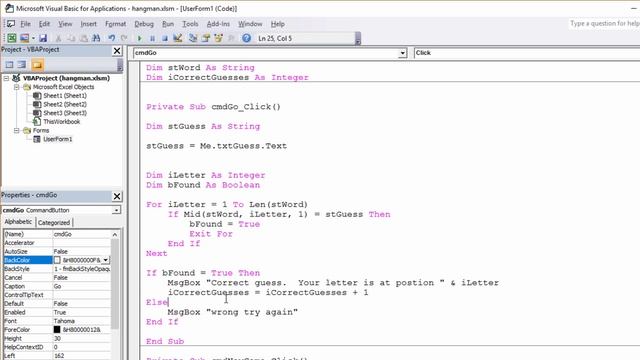Click the ForeColor black color swatch

(57, 329)
